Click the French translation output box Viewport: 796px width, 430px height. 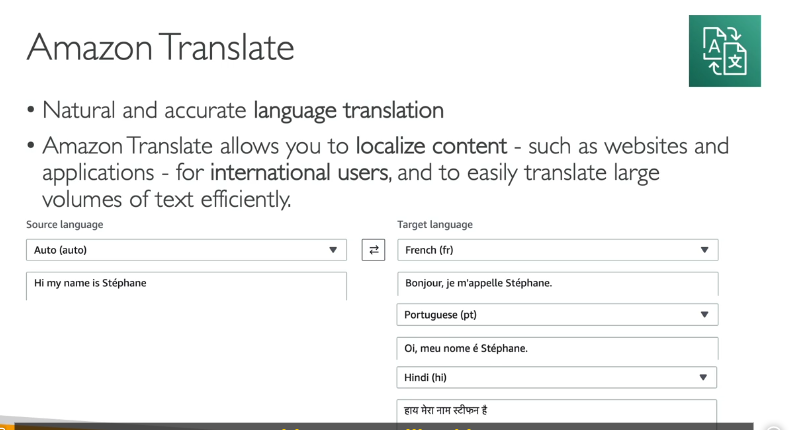point(557,284)
